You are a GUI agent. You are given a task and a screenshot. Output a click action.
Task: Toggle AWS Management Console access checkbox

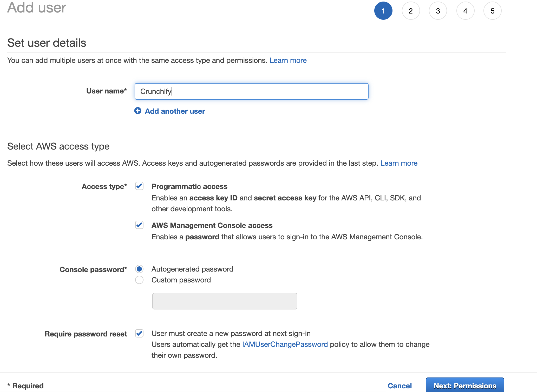139,225
